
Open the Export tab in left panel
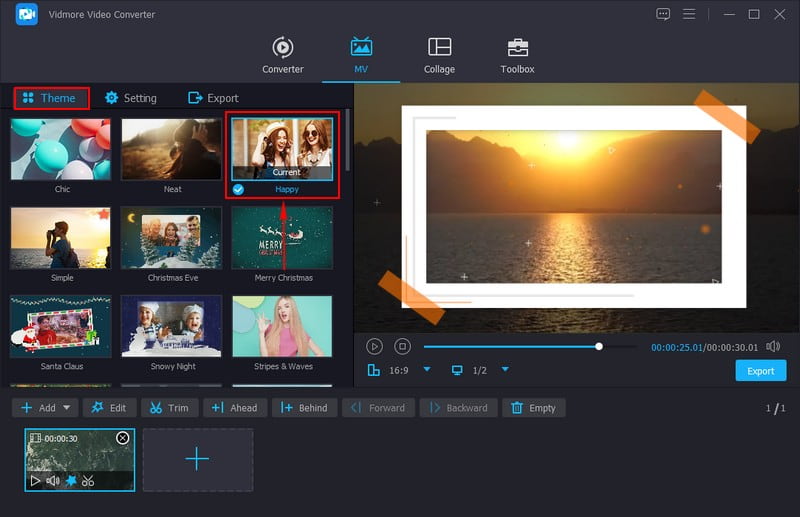pos(213,98)
